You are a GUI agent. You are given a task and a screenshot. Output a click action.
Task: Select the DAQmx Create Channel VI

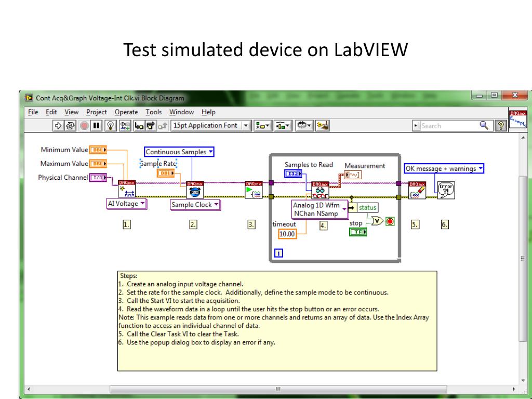(127, 189)
